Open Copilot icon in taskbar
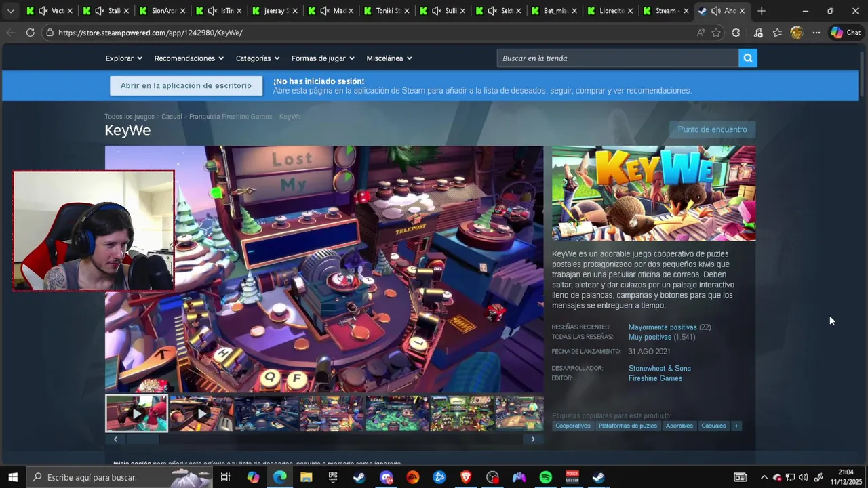868x488 pixels. point(253,477)
